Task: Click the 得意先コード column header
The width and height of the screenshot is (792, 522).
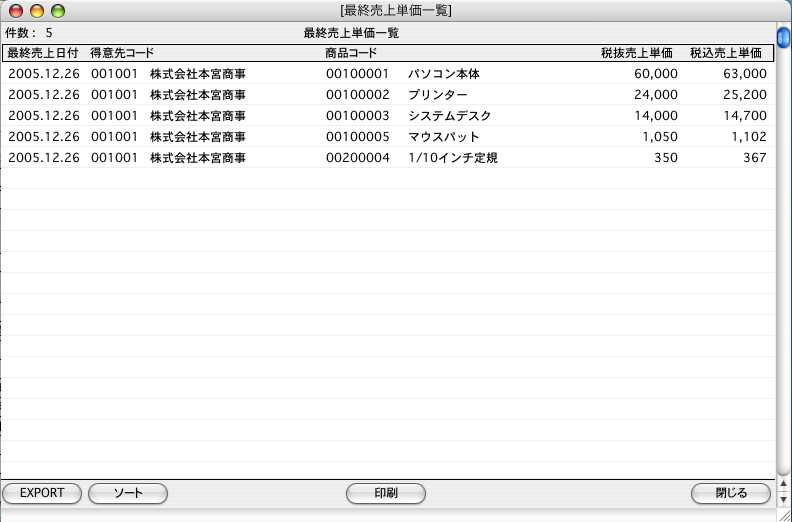Action: (122, 52)
